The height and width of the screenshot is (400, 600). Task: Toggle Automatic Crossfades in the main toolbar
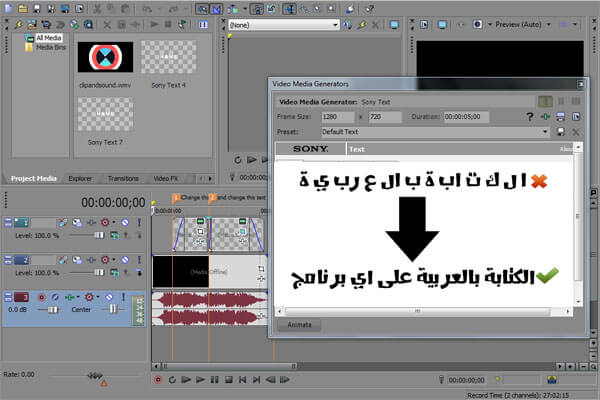click(216, 8)
